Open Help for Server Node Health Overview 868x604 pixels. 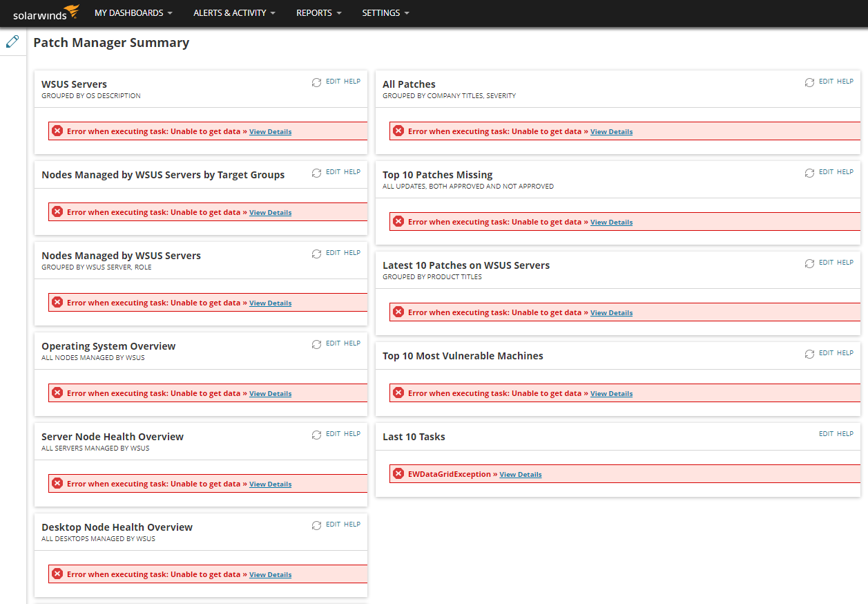pos(352,434)
